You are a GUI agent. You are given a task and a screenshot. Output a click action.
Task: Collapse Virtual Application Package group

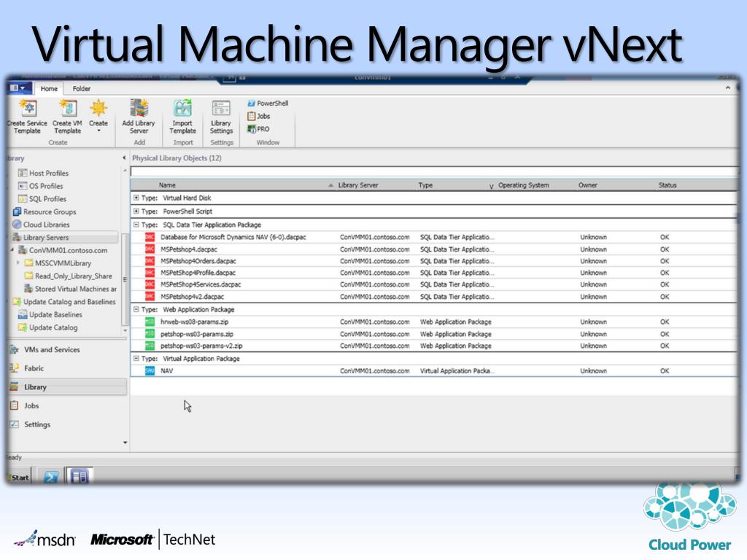(136, 358)
